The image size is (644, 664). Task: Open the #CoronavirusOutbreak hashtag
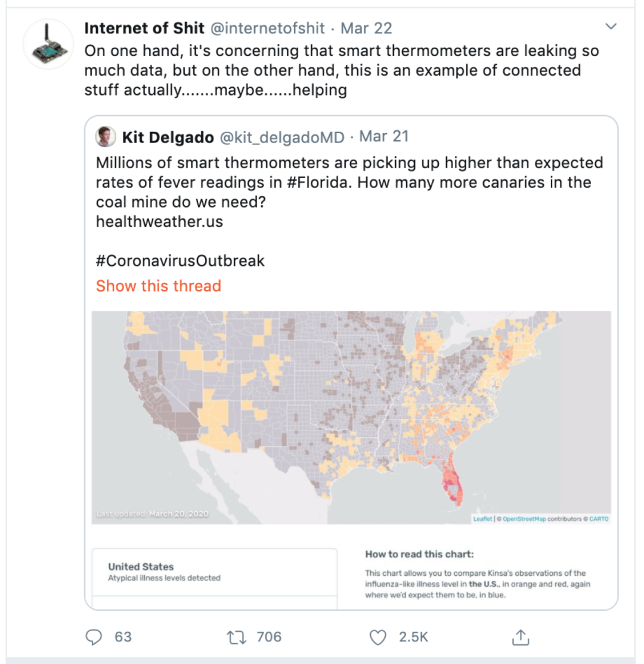pos(180,261)
